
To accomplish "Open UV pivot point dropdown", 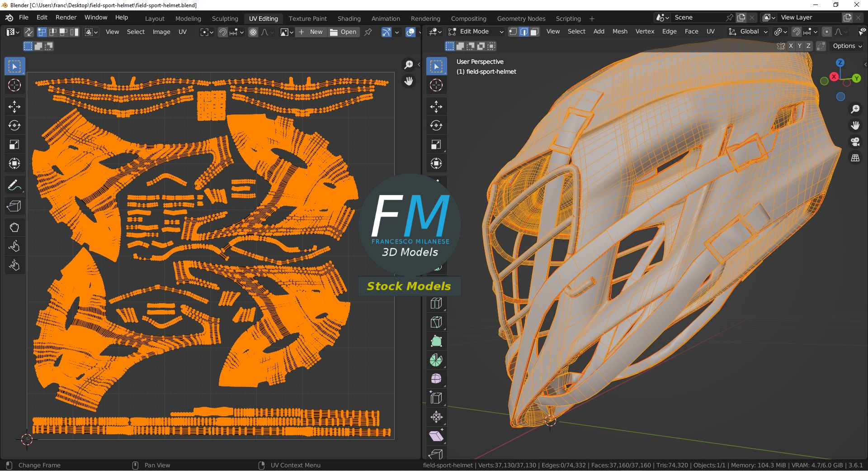I will [x=207, y=32].
